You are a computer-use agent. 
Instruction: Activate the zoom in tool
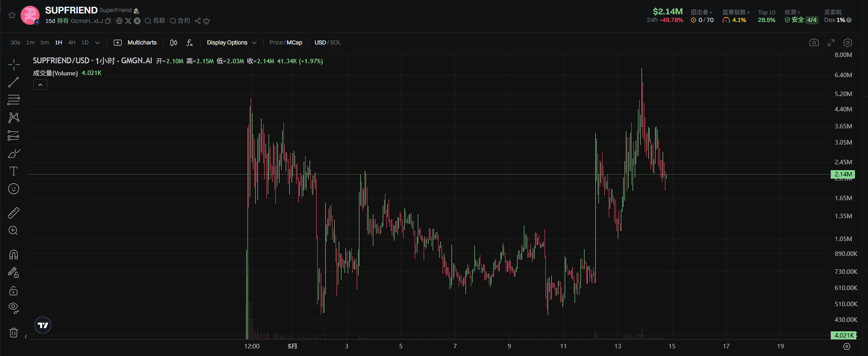14,231
